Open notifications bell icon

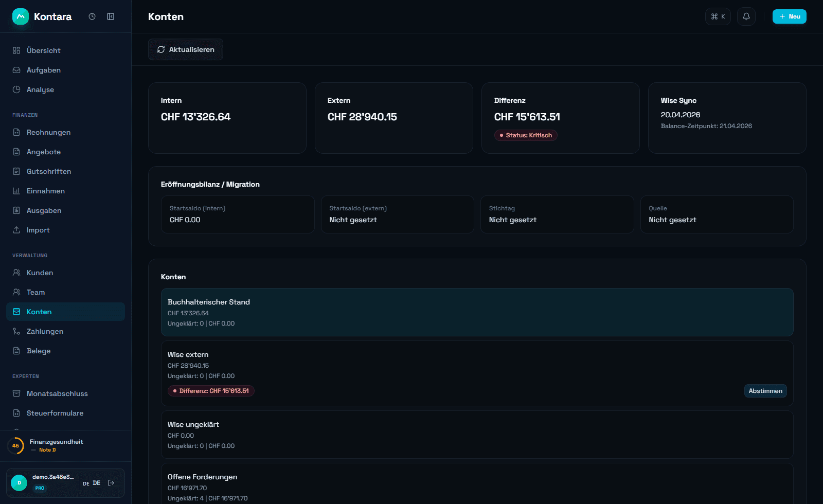point(746,16)
